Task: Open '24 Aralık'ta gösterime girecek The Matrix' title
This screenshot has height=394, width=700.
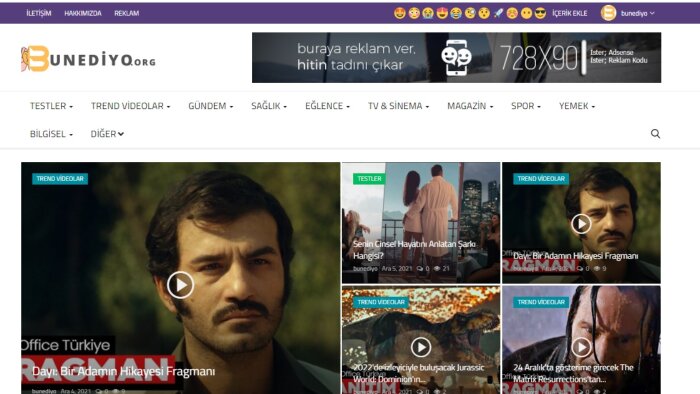Action: click(x=573, y=373)
